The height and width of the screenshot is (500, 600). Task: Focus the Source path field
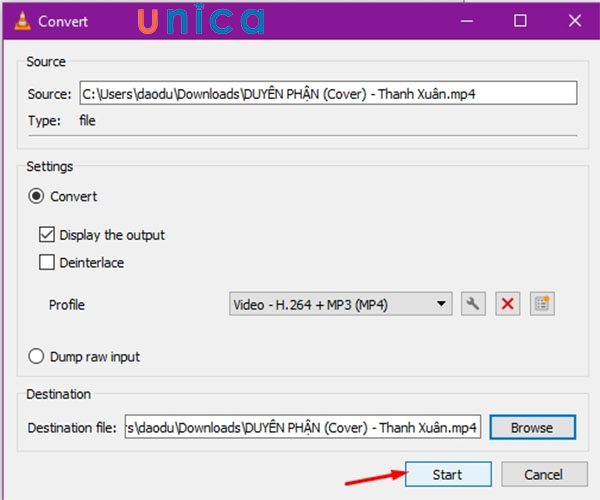pos(328,93)
